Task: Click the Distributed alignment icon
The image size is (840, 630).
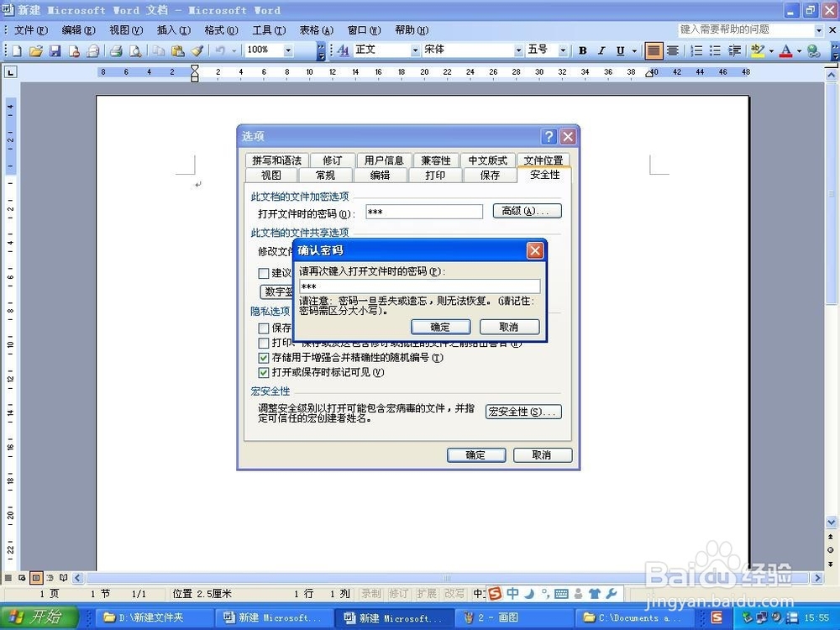Action: click(x=673, y=51)
